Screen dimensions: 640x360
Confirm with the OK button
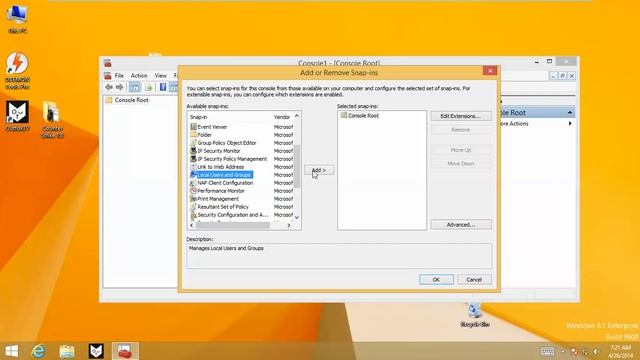coord(436,280)
